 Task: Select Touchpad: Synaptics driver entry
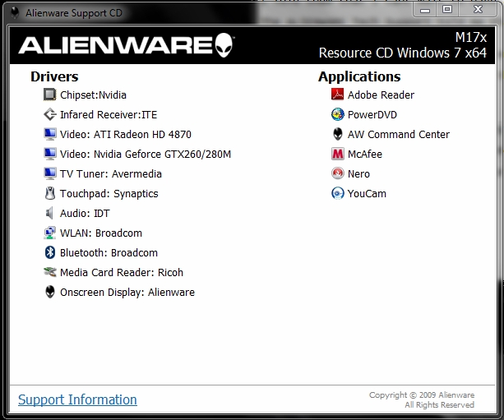(x=109, y=194)
